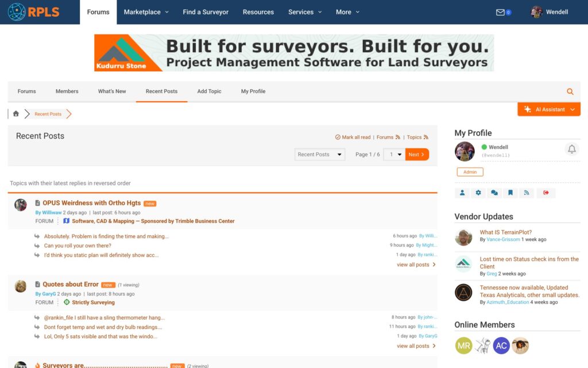Click Wendell's large profile picture in My Profile
588x368 pixels.
point(465,151)
